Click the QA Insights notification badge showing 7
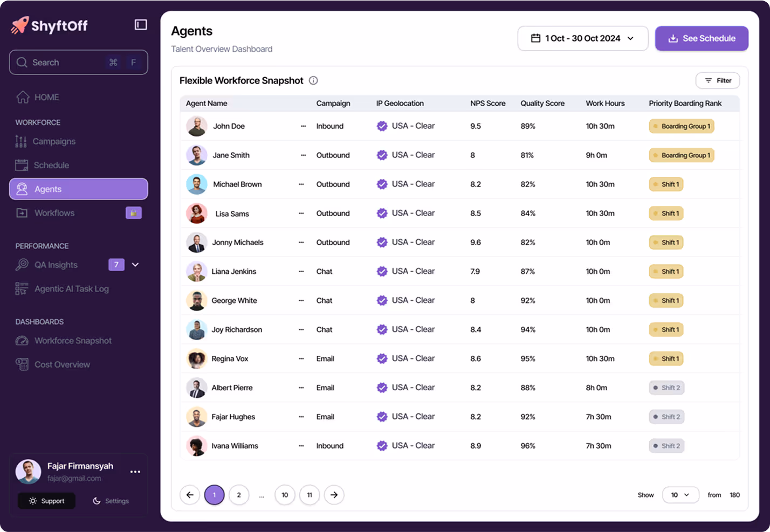 tap(116, 265)
